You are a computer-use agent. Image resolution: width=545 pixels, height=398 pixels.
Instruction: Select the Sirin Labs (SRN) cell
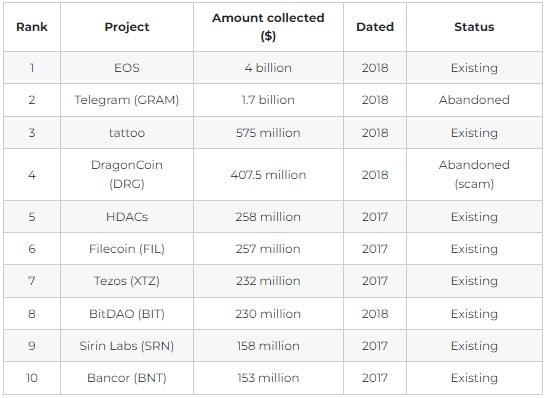[127, 346]
